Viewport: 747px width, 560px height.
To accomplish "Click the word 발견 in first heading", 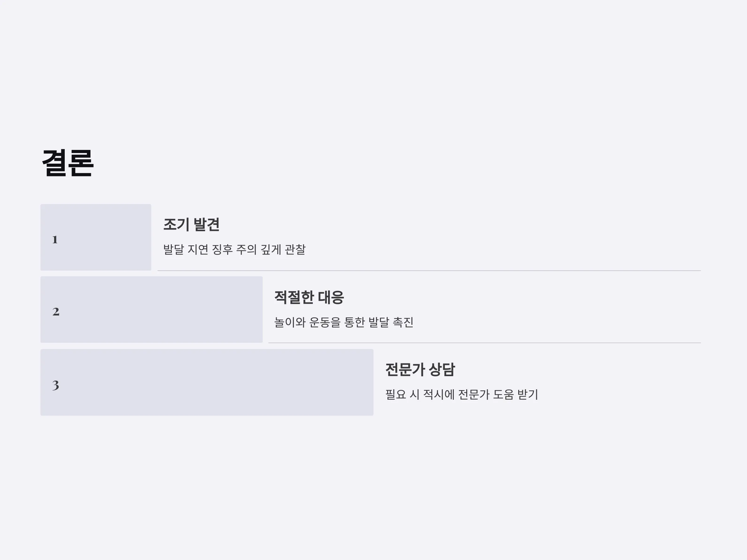I will [207, 225].
